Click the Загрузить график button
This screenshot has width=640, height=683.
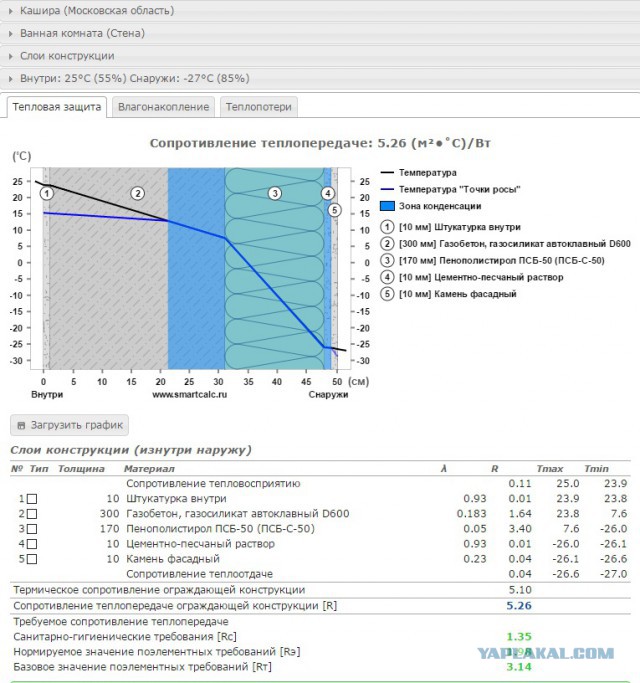[69, 425]
